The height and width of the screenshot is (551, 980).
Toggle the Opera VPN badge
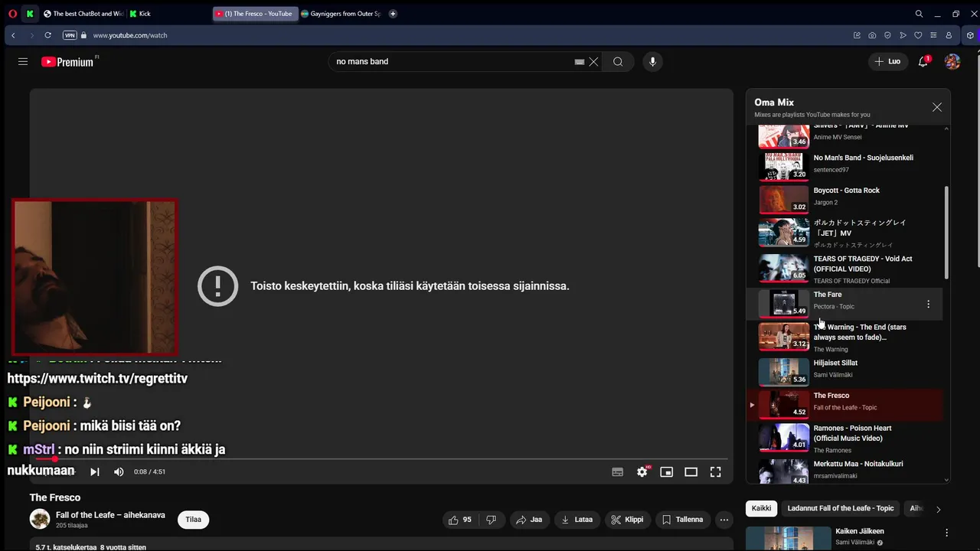(70, 35)
